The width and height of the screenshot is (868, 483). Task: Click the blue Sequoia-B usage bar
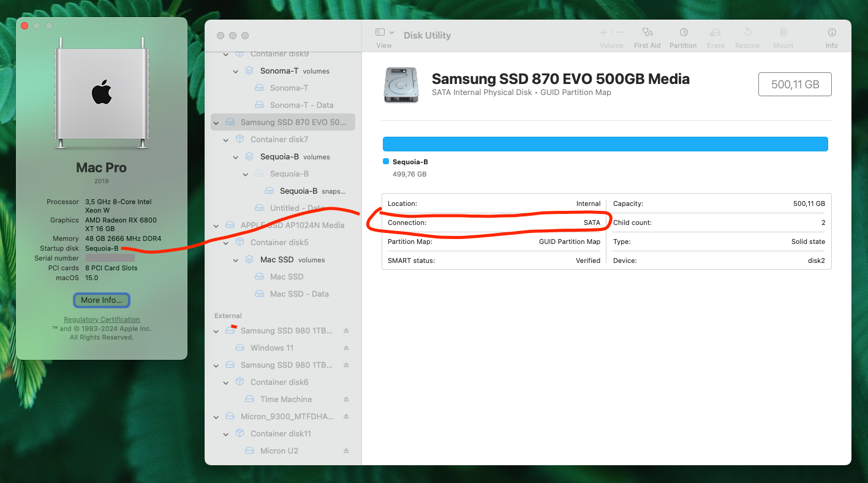[x=605, y=144]
